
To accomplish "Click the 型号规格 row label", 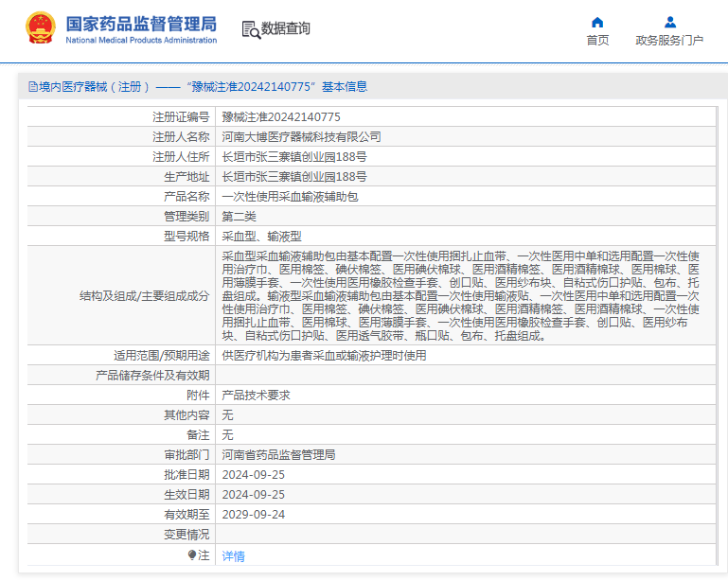I will tap(186, 237).
